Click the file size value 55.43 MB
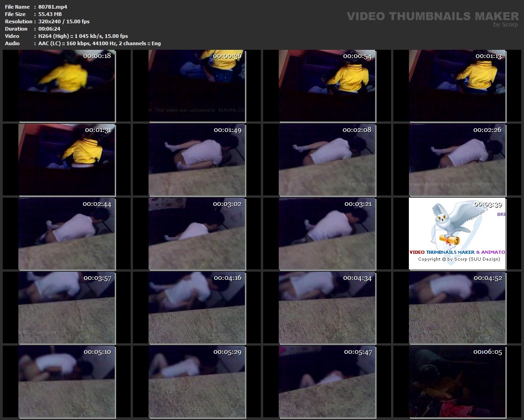 click(50, 14)
